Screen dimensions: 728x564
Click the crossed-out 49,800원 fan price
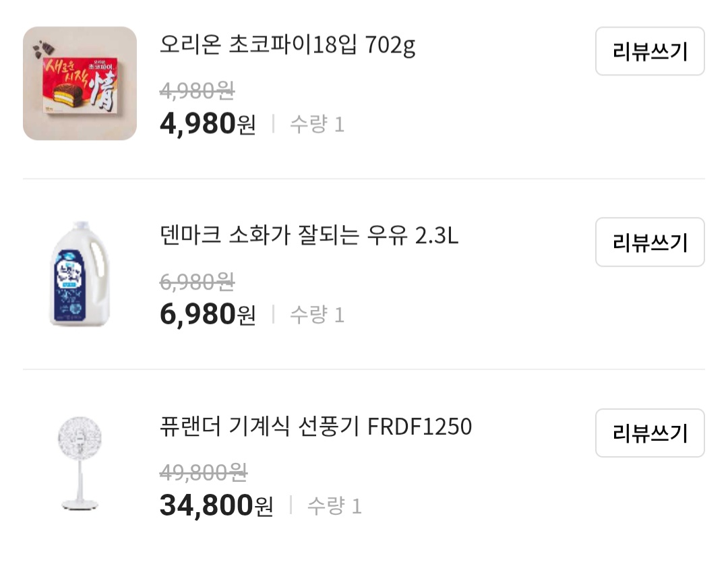[x=204, y=472]
